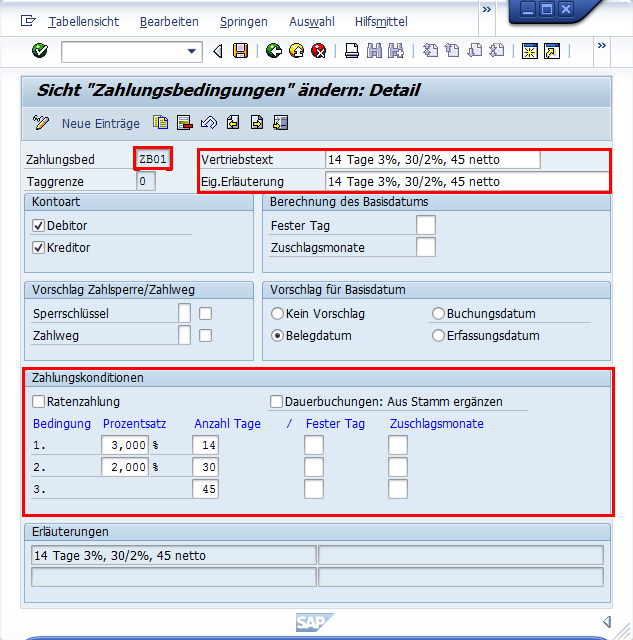Click the Next Entry icon
633x640 pixels.
257,122
